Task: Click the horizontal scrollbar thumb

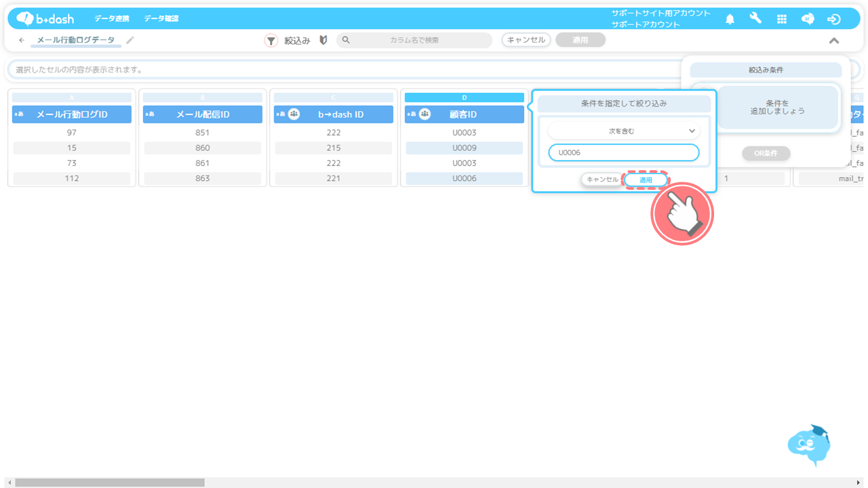Action: pos(110,483)
